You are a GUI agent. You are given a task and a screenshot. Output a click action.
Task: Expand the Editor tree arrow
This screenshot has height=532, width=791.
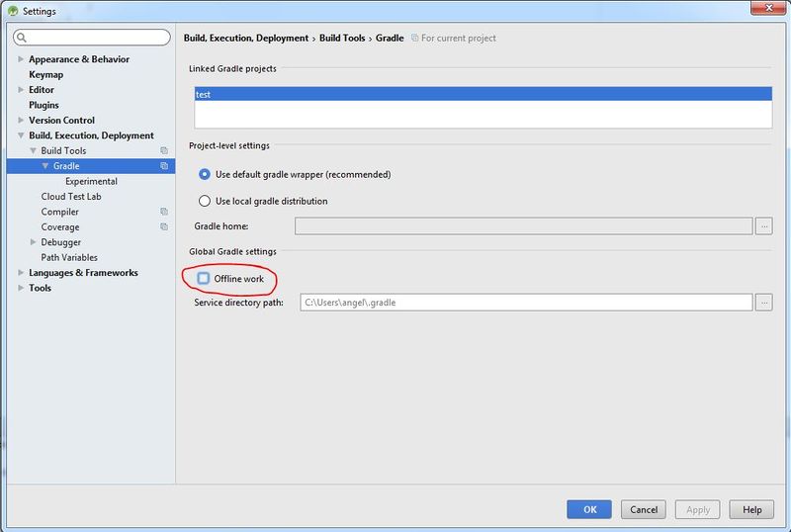coord(21,89)
